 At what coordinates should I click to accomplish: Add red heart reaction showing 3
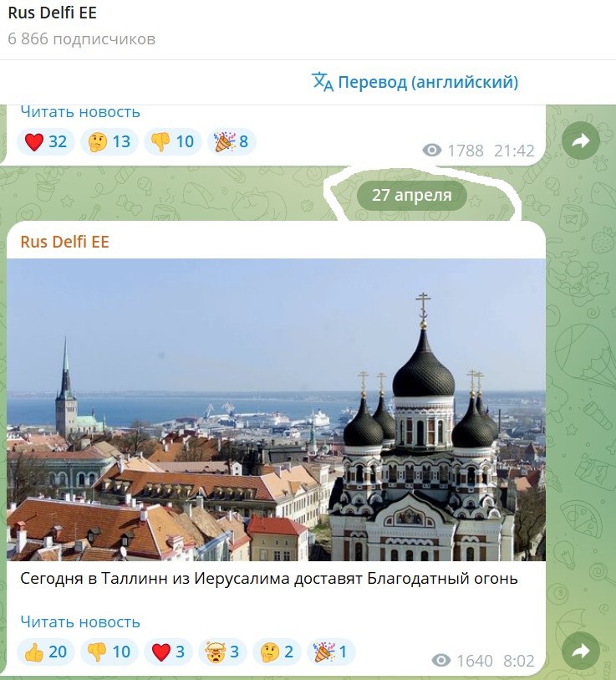168,652
